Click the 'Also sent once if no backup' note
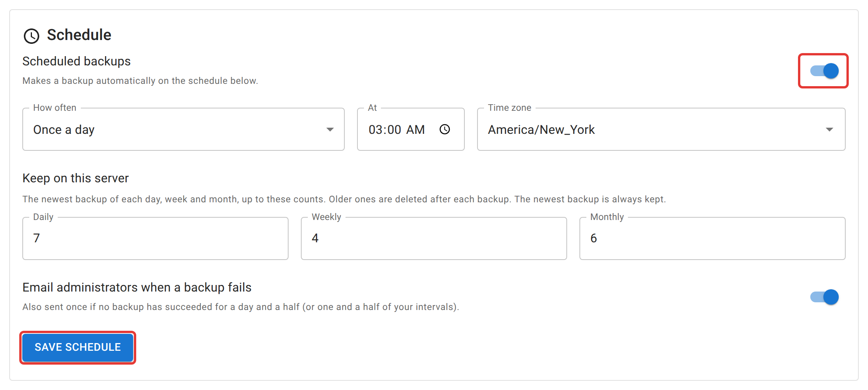868x390 pixels. pyautogui.click(x=241, y=307)
